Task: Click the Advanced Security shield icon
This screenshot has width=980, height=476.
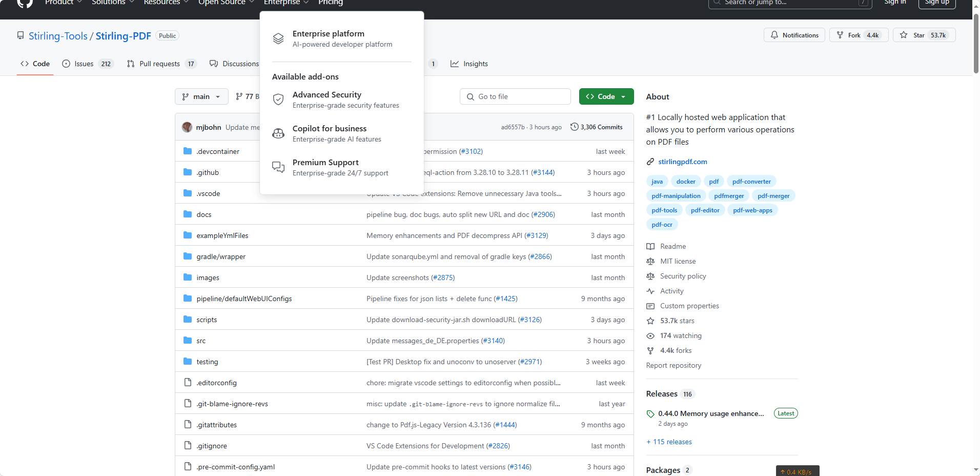Action: click(x=278, y=100)
